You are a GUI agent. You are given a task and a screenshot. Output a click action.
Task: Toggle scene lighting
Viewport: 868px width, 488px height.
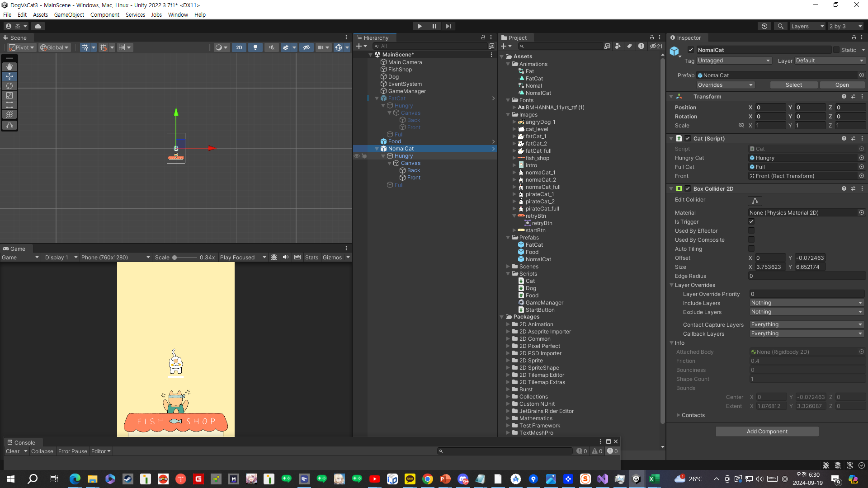pyautogui.click(x=255, y=47)
